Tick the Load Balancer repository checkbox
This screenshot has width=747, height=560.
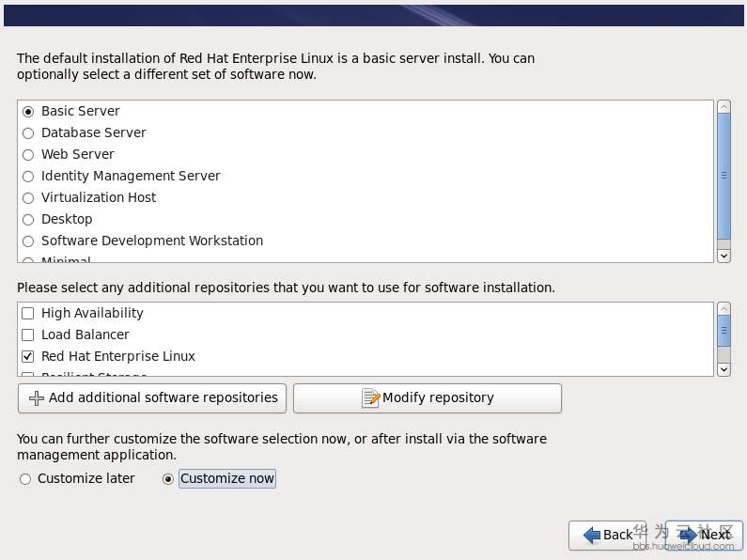[27, 334]
